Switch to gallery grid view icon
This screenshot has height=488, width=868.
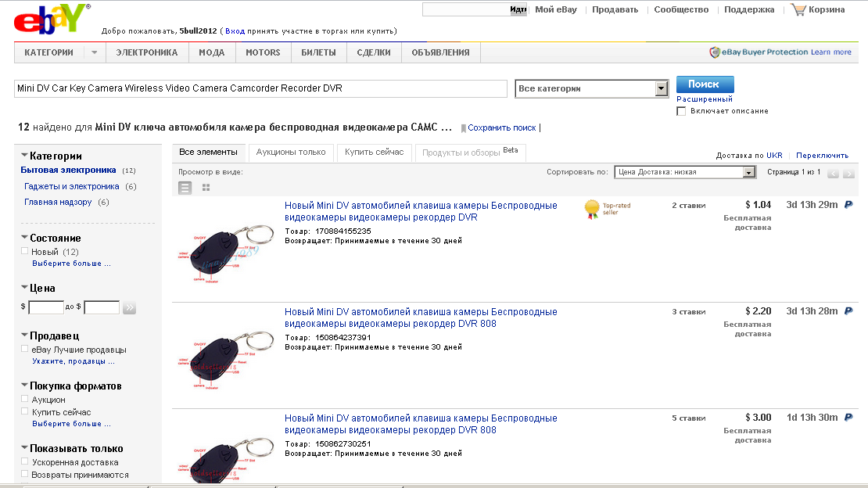pyautogui.click(x=206, y=188)
